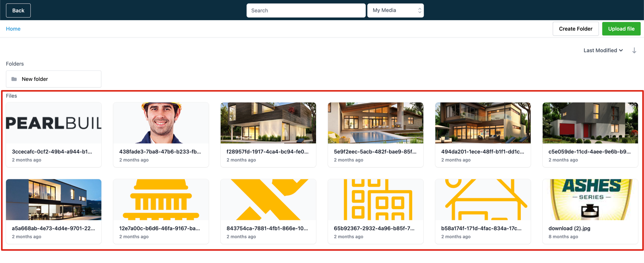Select the hard-hat worker photo thumbnail

[x=161, y=123]
